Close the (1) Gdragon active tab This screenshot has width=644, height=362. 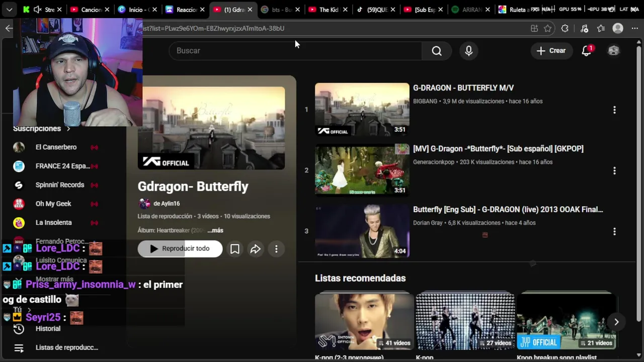click(x=250, y=10)
